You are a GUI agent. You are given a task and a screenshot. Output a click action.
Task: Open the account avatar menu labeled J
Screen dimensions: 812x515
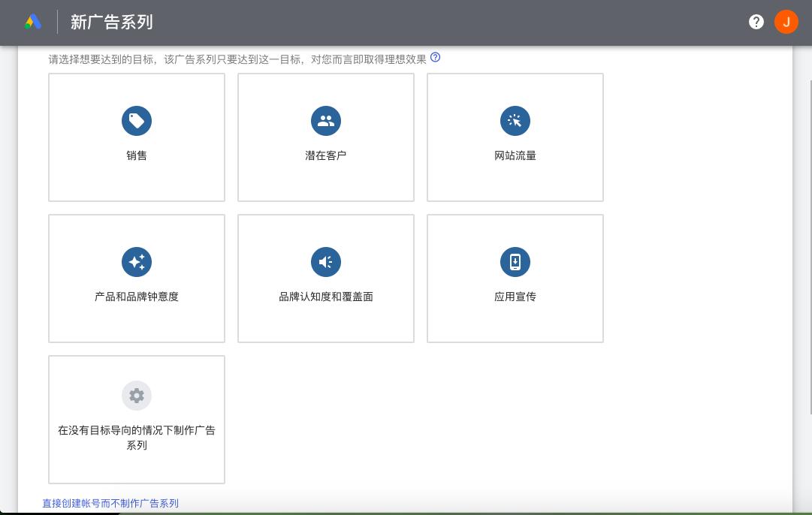pos(786,22)
